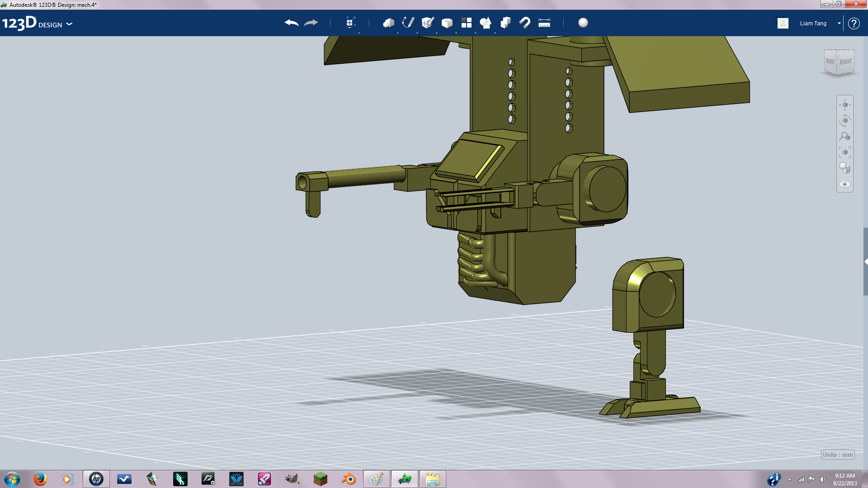Open the Liam Tang account dropdown

[839, 23]
